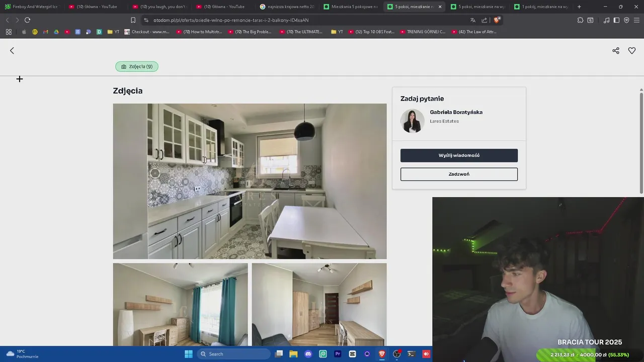
Task: Open OBS Studio from the taskbar
Action: [396, 354]
